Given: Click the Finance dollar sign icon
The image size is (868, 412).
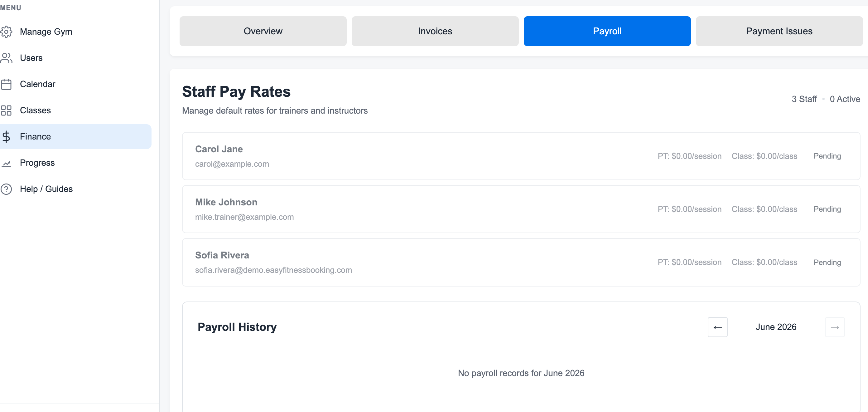Looking at the screenshot, I should coord(6,137).
